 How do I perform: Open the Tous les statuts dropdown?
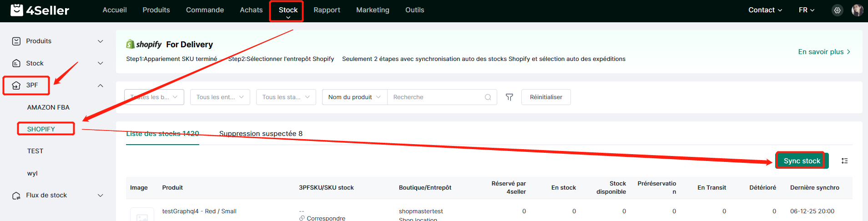pyautogui.click(x=286, y=97)
